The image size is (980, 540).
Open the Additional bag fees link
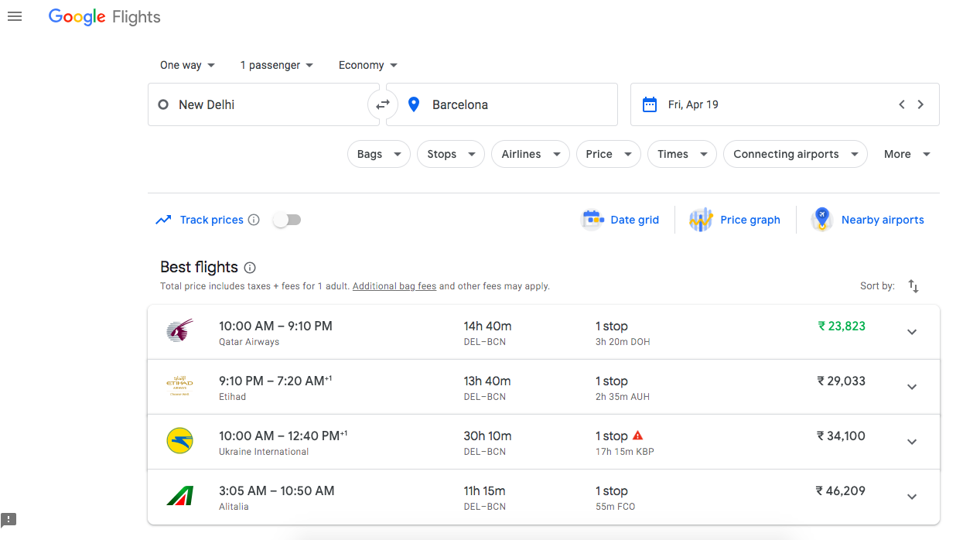(x=394, y=286)
